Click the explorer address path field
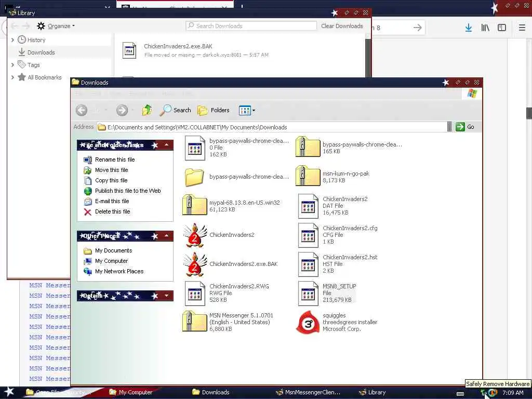This screenshot has width=532, height=399. pyautogui.click(x=271, y=127)
